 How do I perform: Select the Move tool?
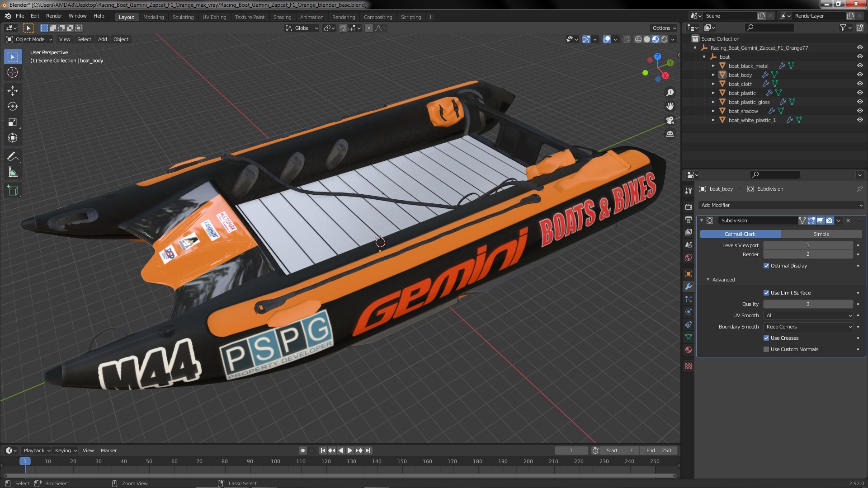[x=13, y=91]
